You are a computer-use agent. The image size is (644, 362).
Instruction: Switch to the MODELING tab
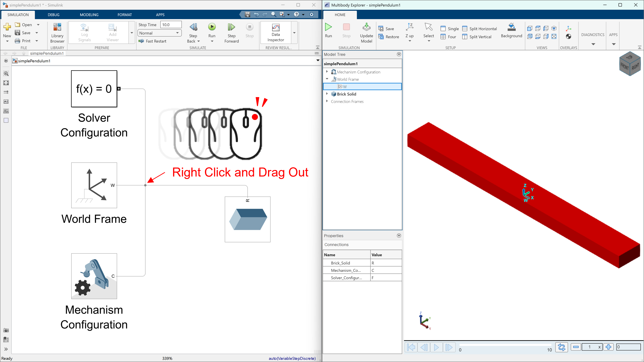coord(89,15)
